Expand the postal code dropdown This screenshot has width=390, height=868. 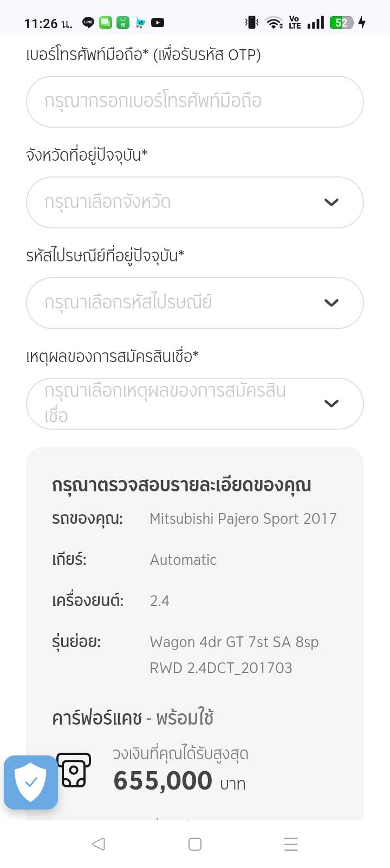(x=194, y=303)
